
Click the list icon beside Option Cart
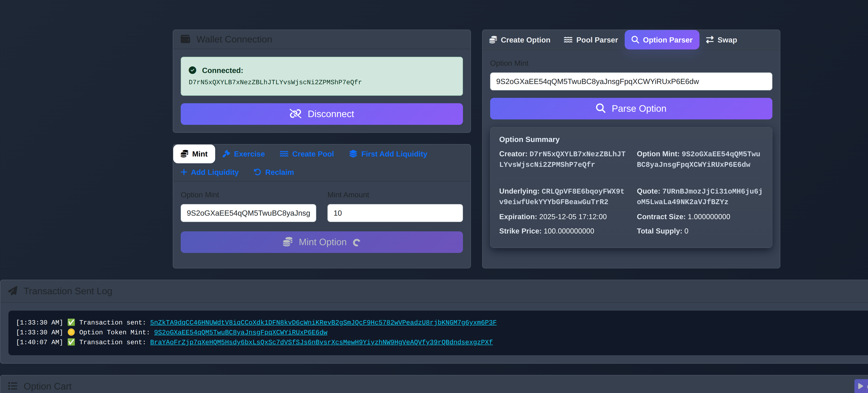tap(13, 386)
